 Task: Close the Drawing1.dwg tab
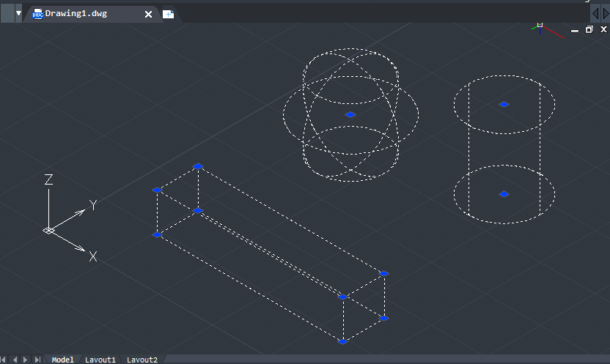(x=148, y=15)
